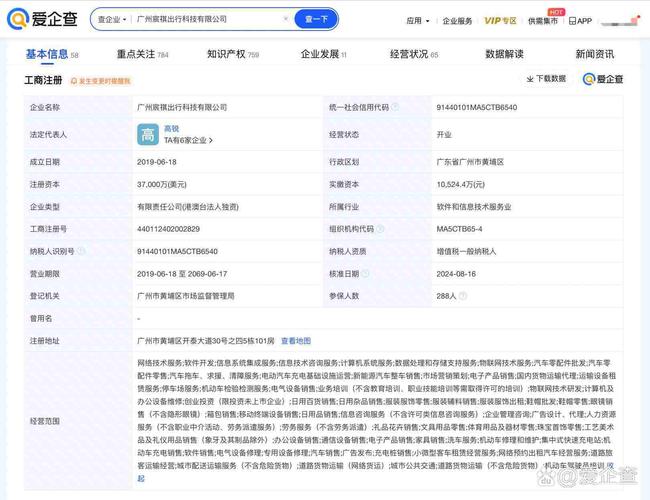Select 行政区划 广东省广州市黄埔区
This screenshot has height=500, width=650.
(x=470, y=162)
